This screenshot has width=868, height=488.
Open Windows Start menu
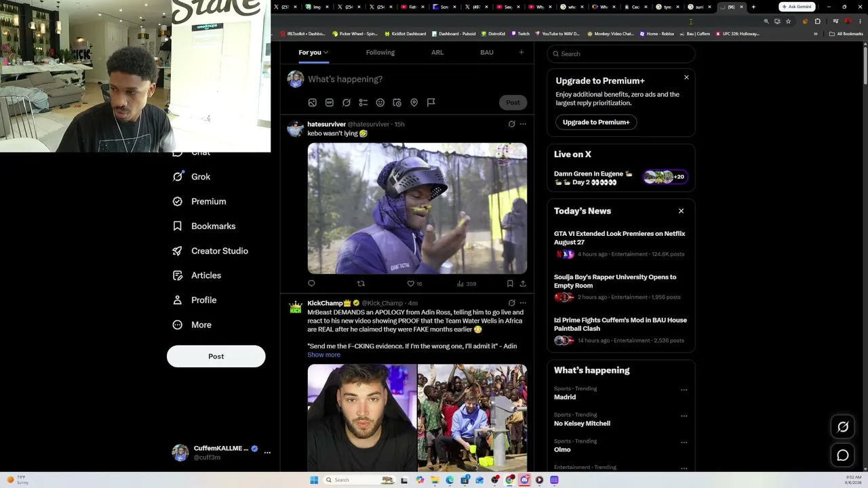(x=314, y=480)
